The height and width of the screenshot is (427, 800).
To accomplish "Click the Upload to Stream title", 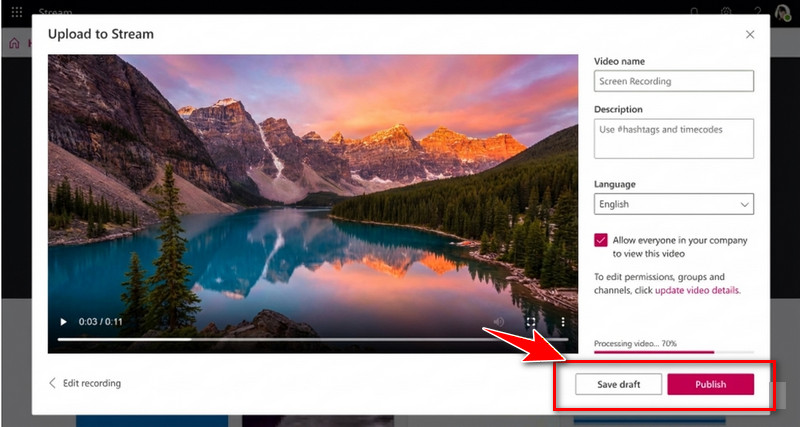I will [101, 34].
